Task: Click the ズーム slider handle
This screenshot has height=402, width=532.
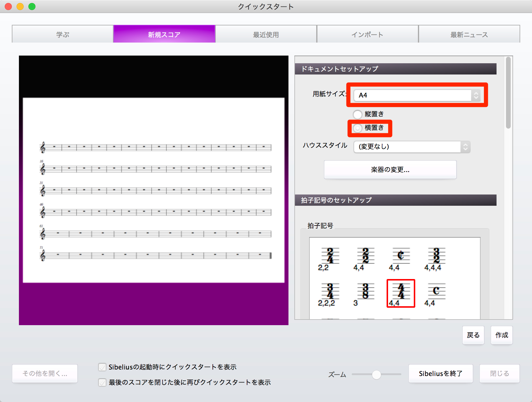Action: pos(376,375)
